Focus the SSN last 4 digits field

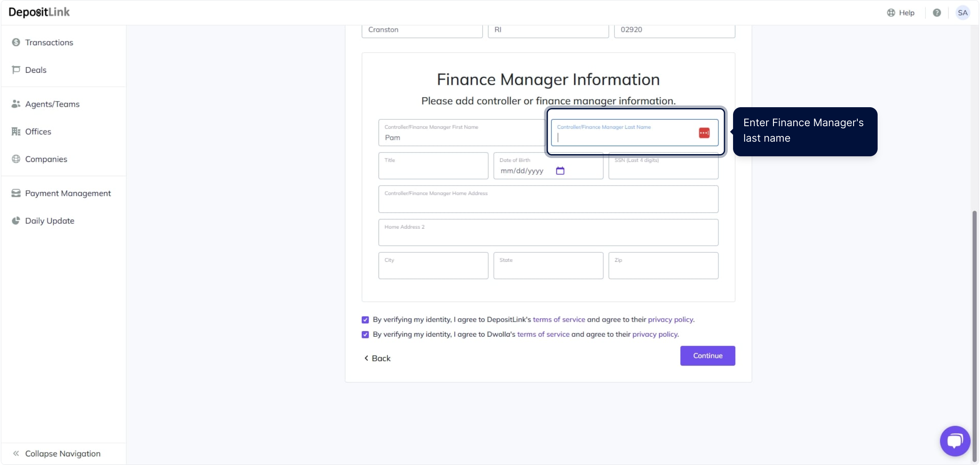(663, 168)
